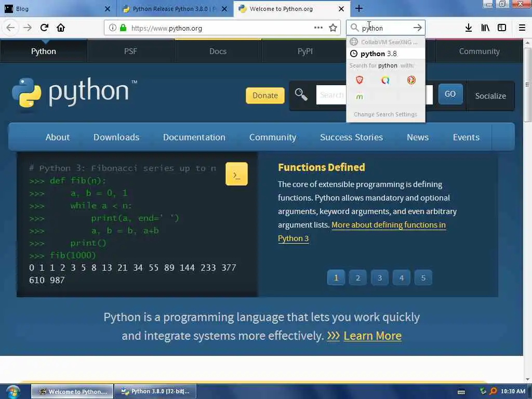
Task: Bookmark this page with the star icon
Action: click(x=333, y=28)
